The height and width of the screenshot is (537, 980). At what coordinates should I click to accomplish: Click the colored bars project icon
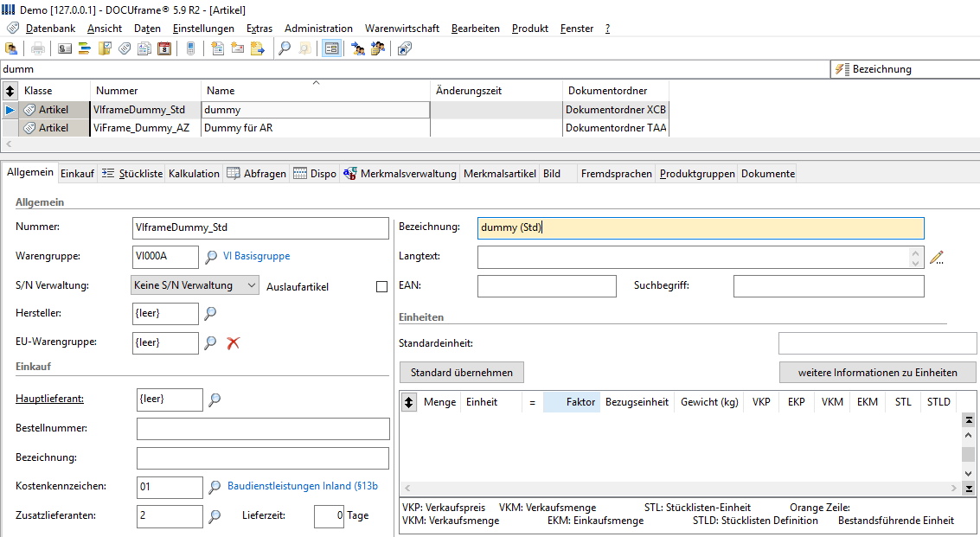[x=85, y=48]
